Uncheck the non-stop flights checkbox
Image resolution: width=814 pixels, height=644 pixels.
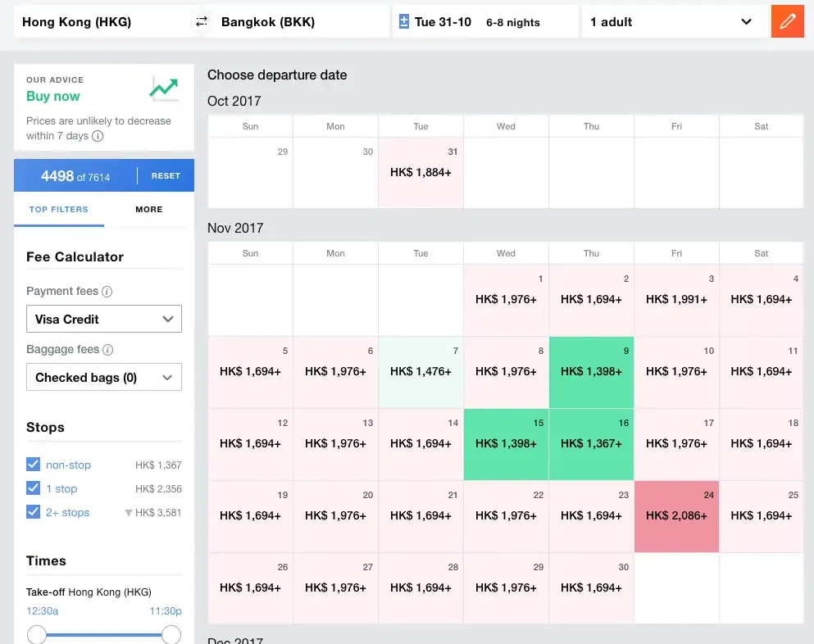point(34,465)
